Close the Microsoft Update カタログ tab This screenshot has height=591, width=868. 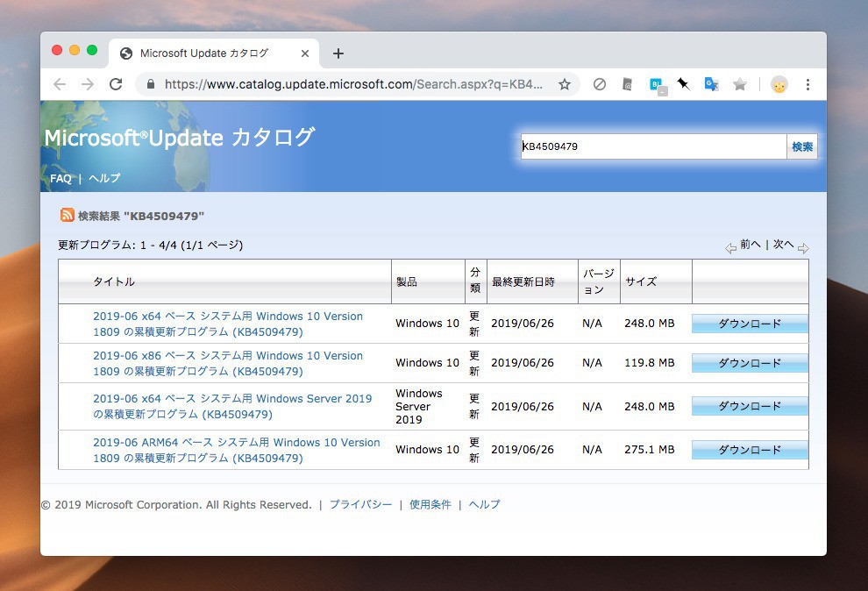tap(305, 53)
